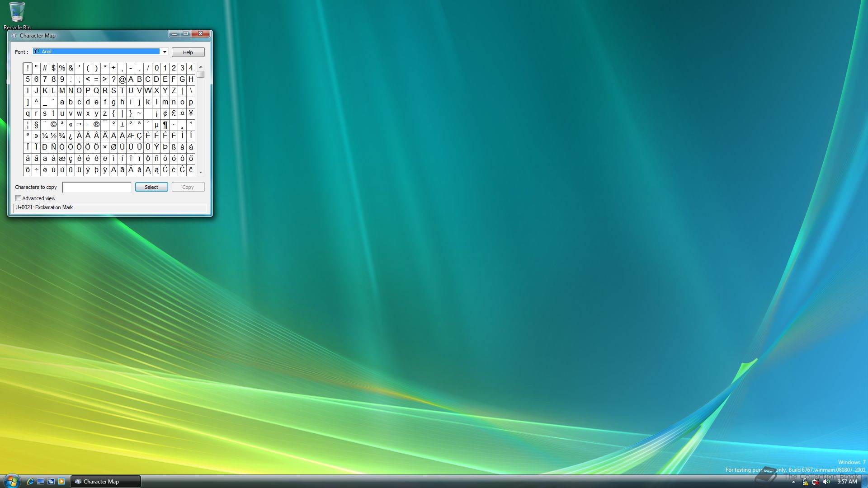This screenshot has height=488, width=868.
Task: Select the copyright © character
Action: click(53, 125)
